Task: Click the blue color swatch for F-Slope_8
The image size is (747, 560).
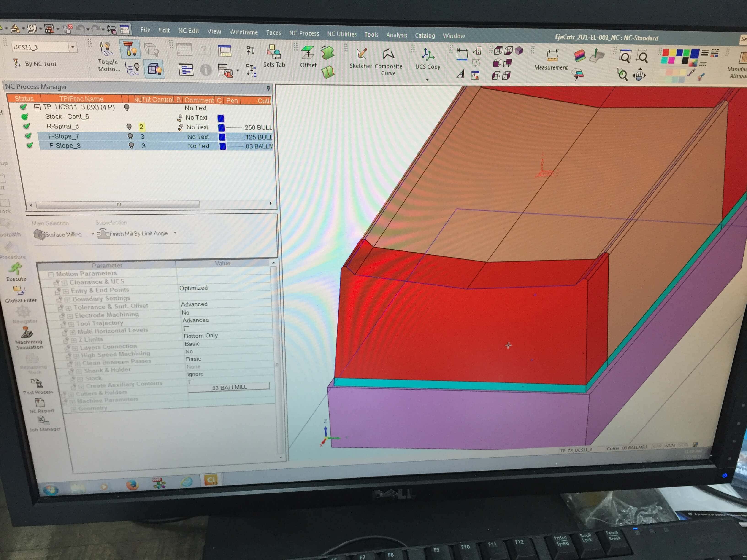Action: 222,146
